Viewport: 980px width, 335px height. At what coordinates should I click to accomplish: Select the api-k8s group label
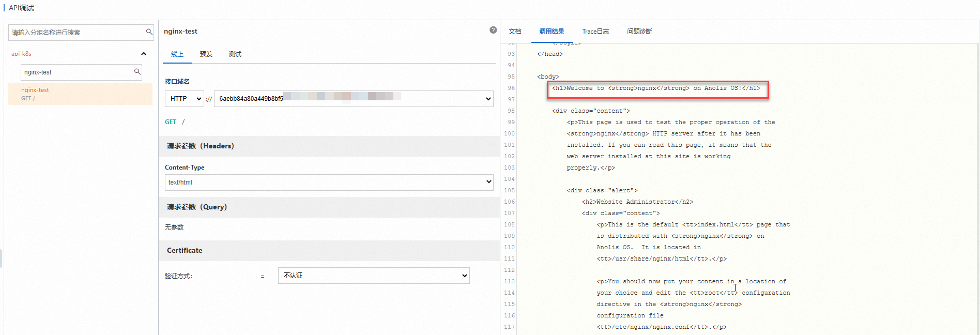(21, 54)
